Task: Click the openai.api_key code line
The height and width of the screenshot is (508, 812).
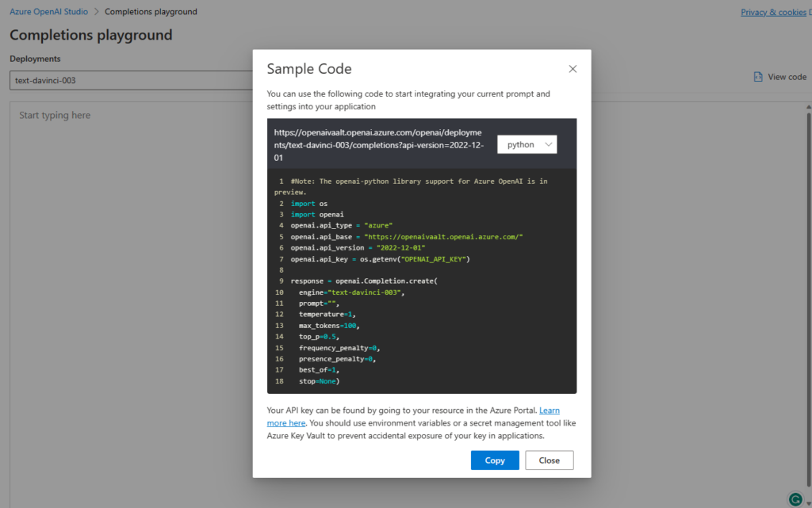Action: pos(381,259)
